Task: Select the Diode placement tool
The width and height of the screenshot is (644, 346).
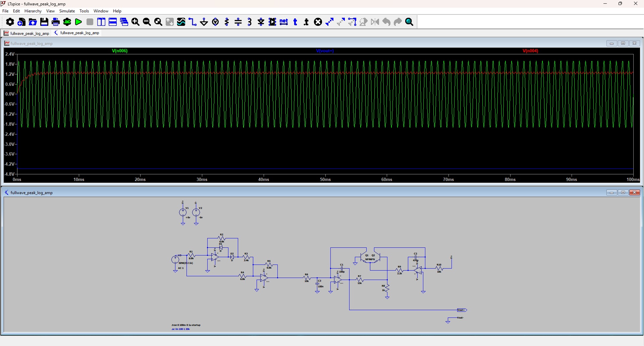Action: pyautogui.click(x=261, y=22)
